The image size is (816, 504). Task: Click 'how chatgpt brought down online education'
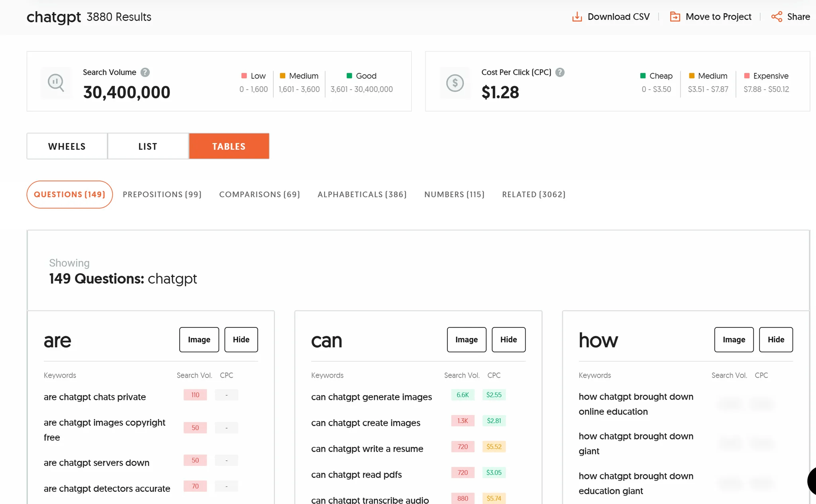(636, 404)
